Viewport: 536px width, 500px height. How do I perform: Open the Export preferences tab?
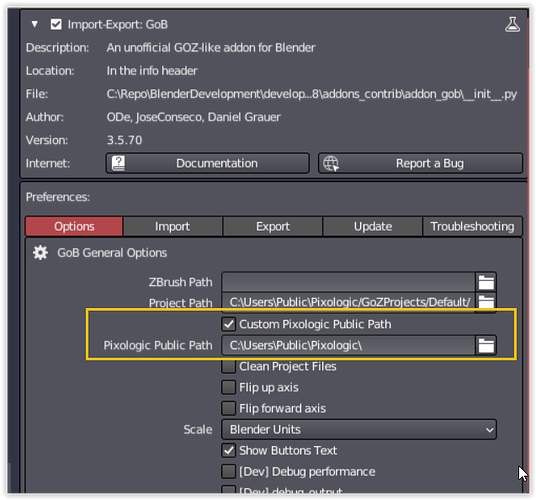pos(273,226)
